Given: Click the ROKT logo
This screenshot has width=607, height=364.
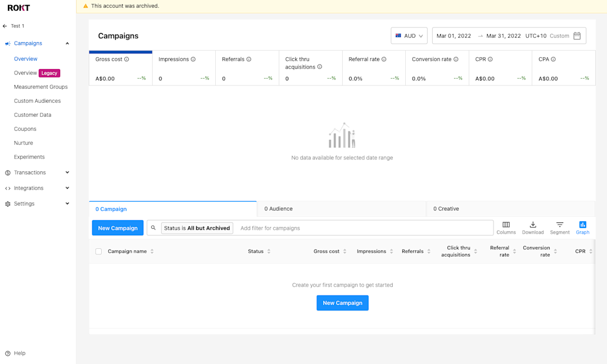Looking at the screenshot, I should click(x=19, y=8).
